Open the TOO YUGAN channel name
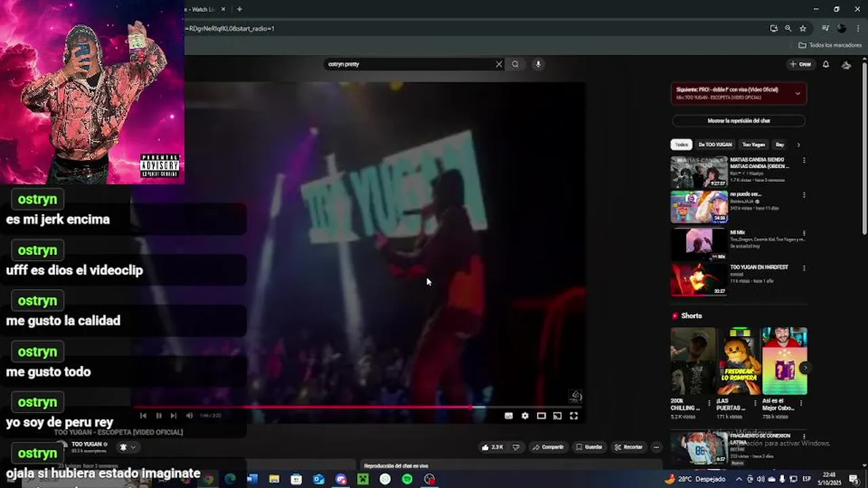868x488 pixels. [x=86, y=444]
